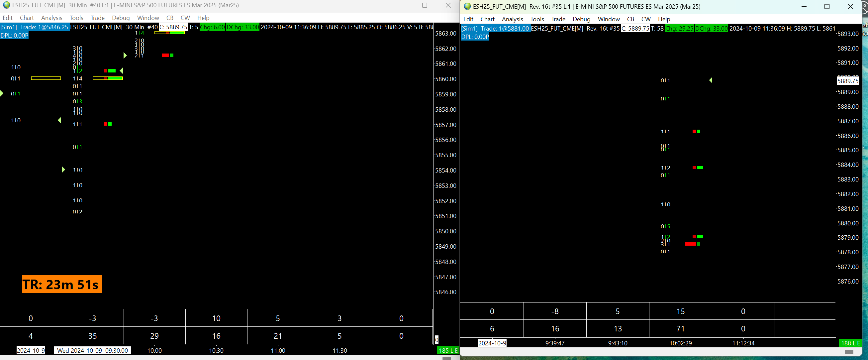Click the DPL: 0.00P label in right chart

tap(475, 37)
